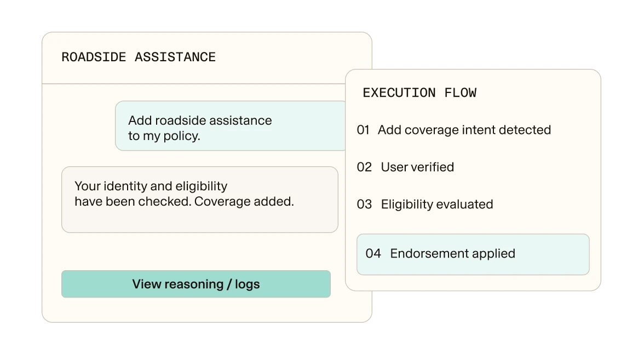Click step number 04 label
Image resolution: width=644 pixels, height=361 pixels.
point(373,254)
